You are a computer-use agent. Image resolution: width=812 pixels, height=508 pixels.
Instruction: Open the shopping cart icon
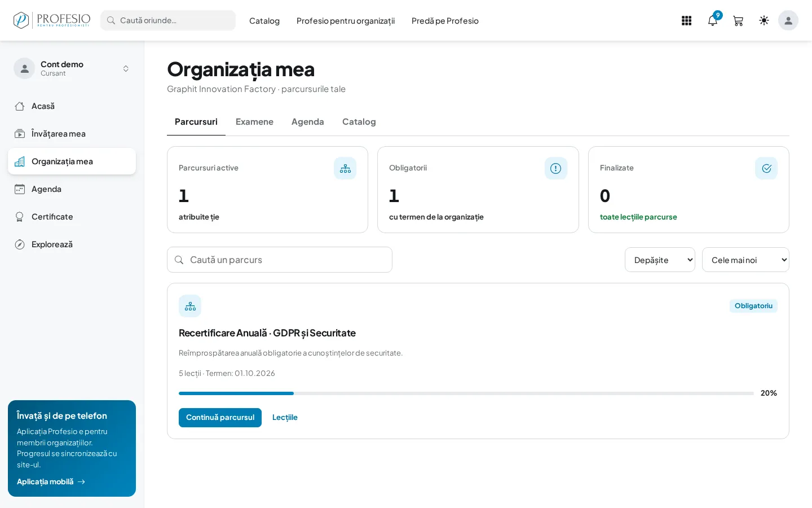[x=738, y=21]
